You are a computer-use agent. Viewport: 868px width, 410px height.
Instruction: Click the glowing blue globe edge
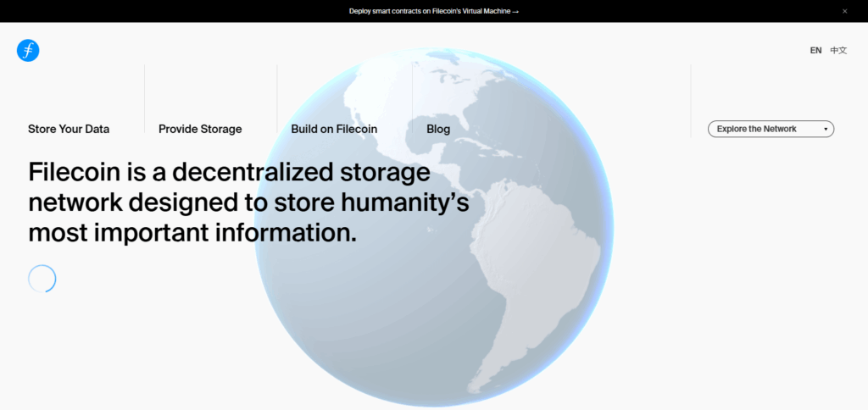(x=612, y=229)
